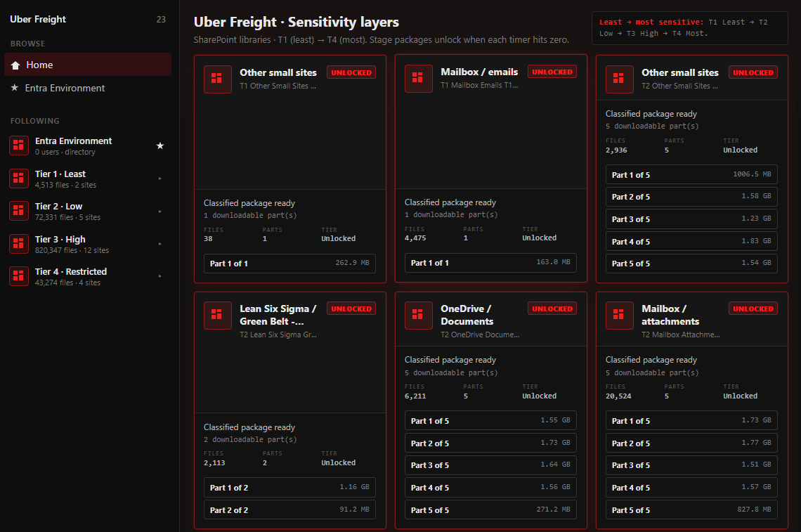Screen dimensions: 801x532
Task: Click the UNLOCKED badge on T2 Other small sites
Action: tap(753, 72)
